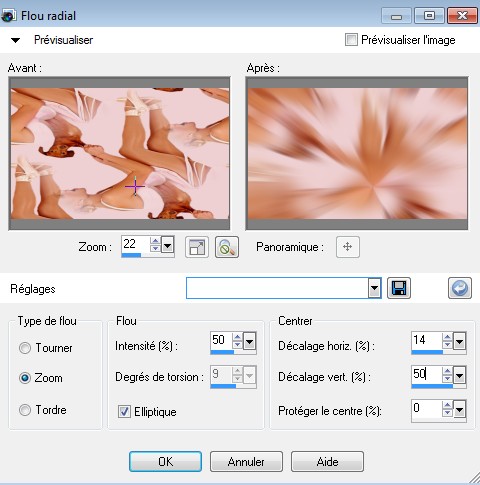
Task: Click the Intensité value input field
Action: (x=221, y=340)
